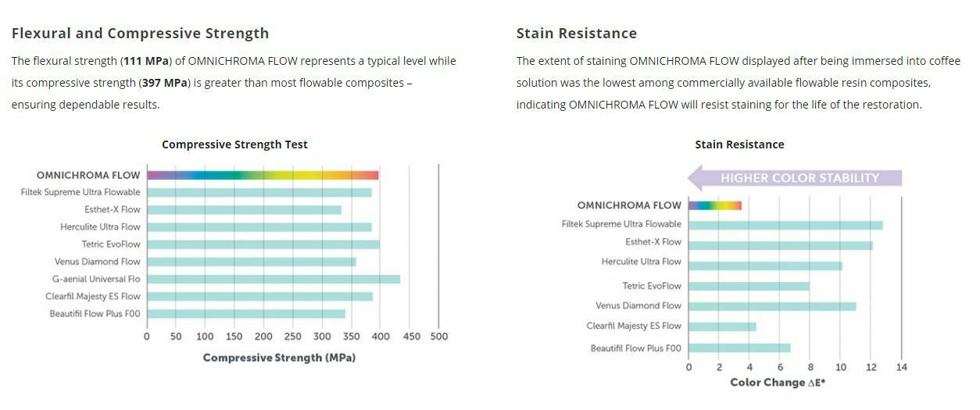
Task: Click the bold 111 MPa text
Action: coord(146,61)
